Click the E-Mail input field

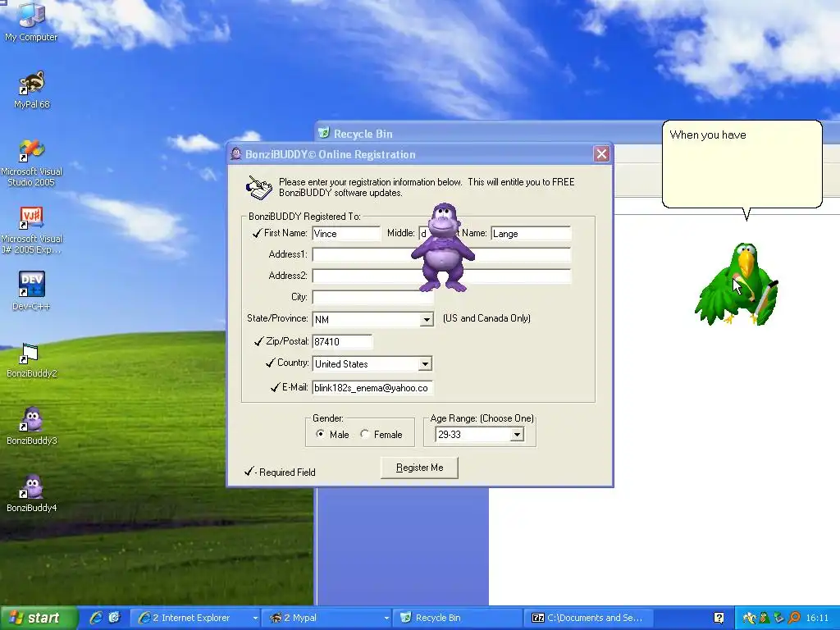372,388
